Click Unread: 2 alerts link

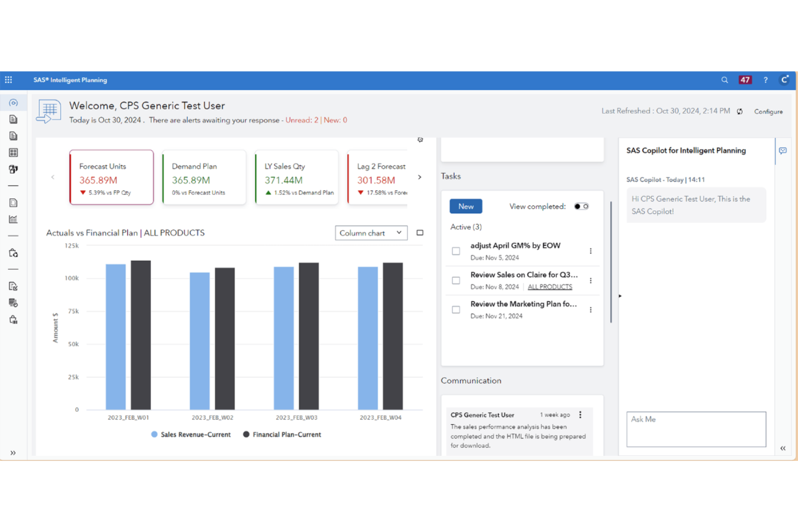(x=302, y=120)
